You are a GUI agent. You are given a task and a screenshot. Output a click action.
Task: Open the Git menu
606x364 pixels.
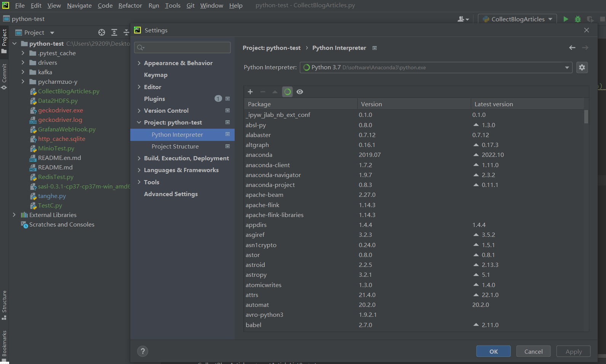[x=190, y=5]
